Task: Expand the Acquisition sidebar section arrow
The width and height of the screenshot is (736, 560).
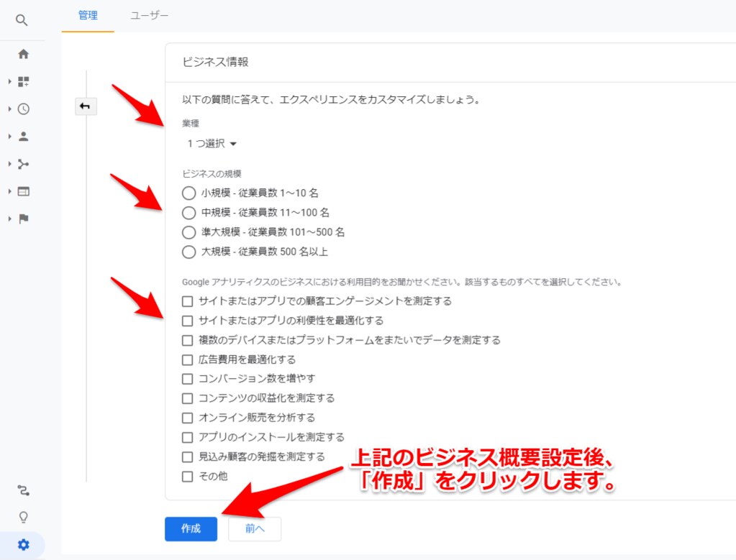Action: (x=10, y=165)
